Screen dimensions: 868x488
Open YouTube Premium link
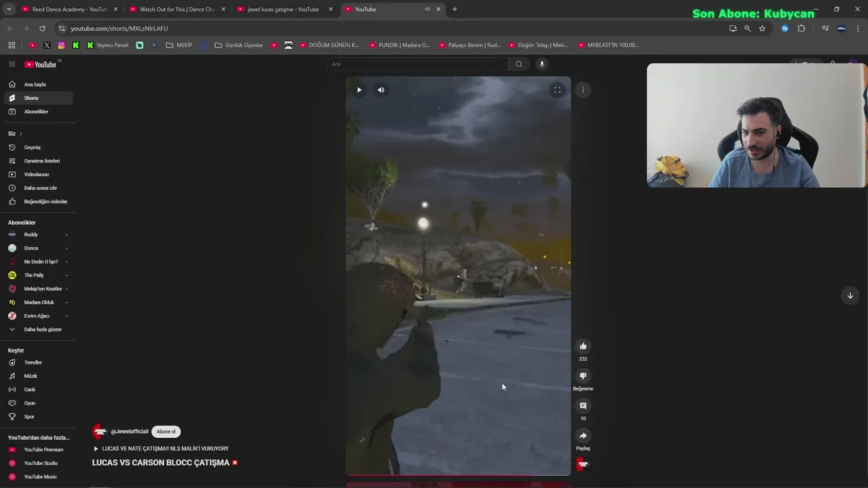coord(39,450)
